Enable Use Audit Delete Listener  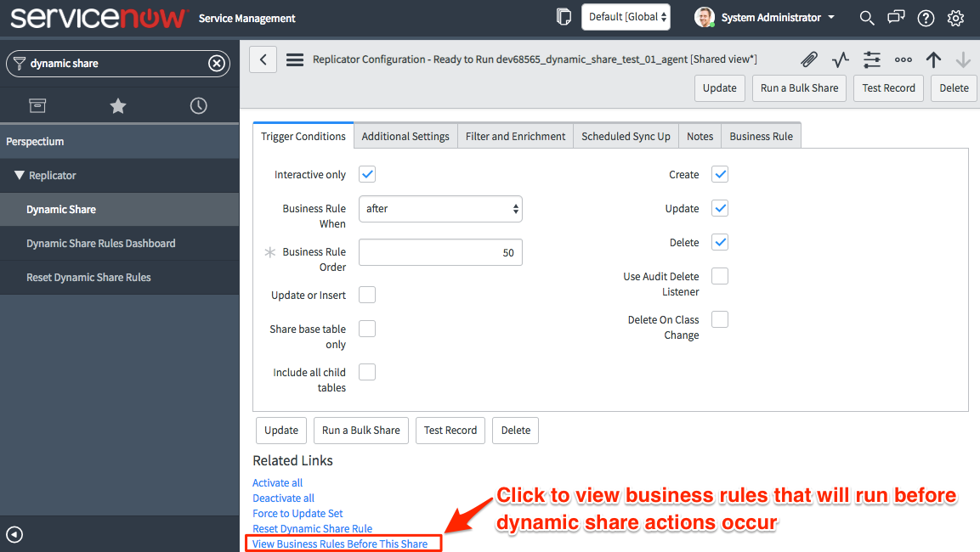tap(720, 276)
